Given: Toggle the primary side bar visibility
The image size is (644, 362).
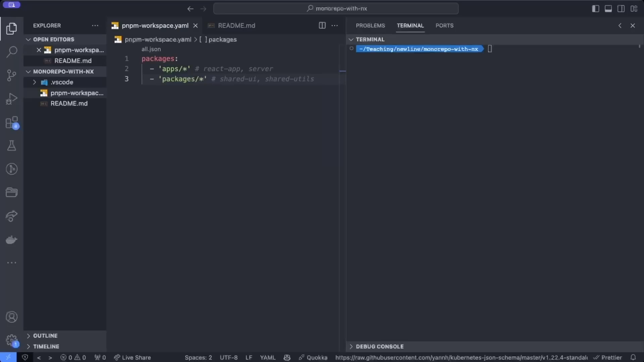Looking at the screenshot, I should pos(595,9).
